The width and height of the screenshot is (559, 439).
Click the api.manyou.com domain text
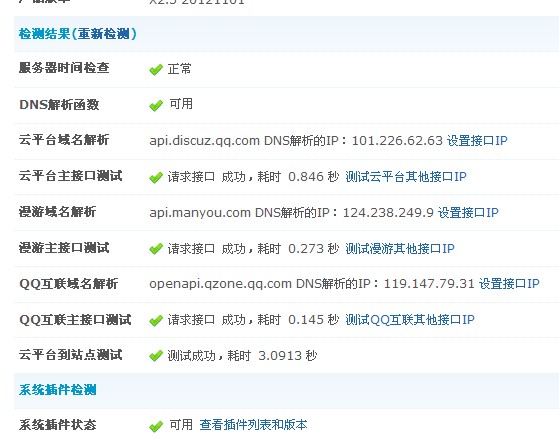pyautogui.click(x=200, y=213)
